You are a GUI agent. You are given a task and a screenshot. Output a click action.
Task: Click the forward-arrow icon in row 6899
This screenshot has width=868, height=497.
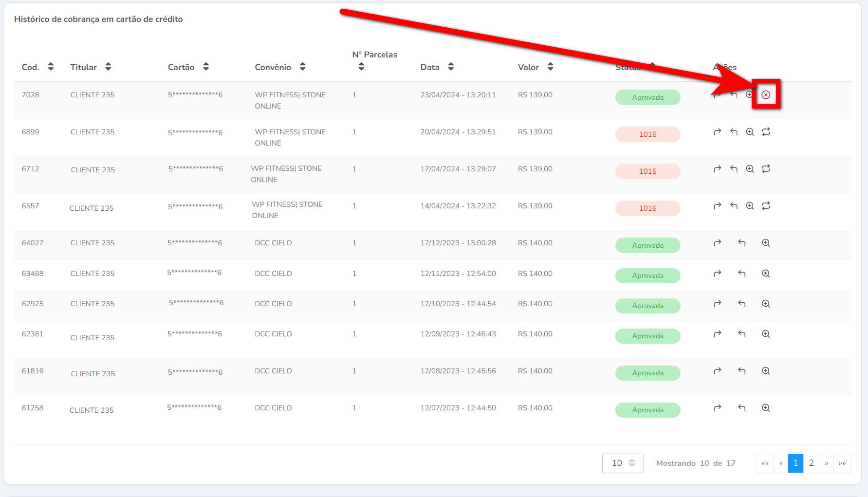coord(717,132)
